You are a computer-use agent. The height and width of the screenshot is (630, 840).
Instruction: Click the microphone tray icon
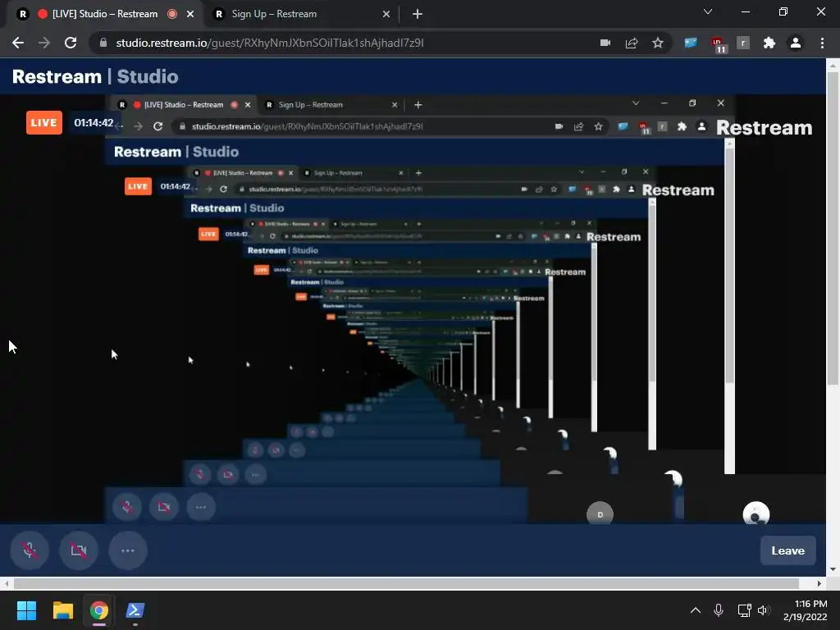pos(719,610)
